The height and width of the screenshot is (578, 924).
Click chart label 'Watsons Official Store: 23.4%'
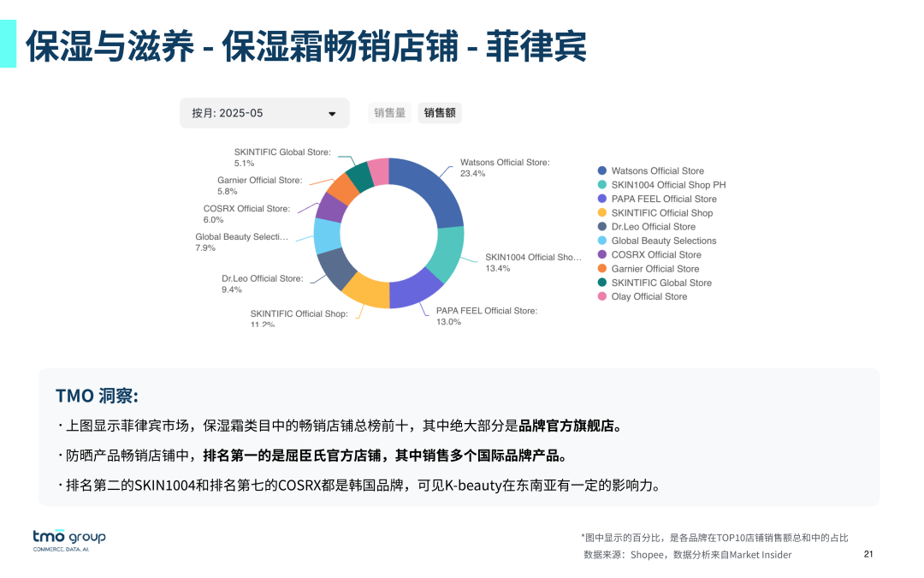[x=505, y=168]
